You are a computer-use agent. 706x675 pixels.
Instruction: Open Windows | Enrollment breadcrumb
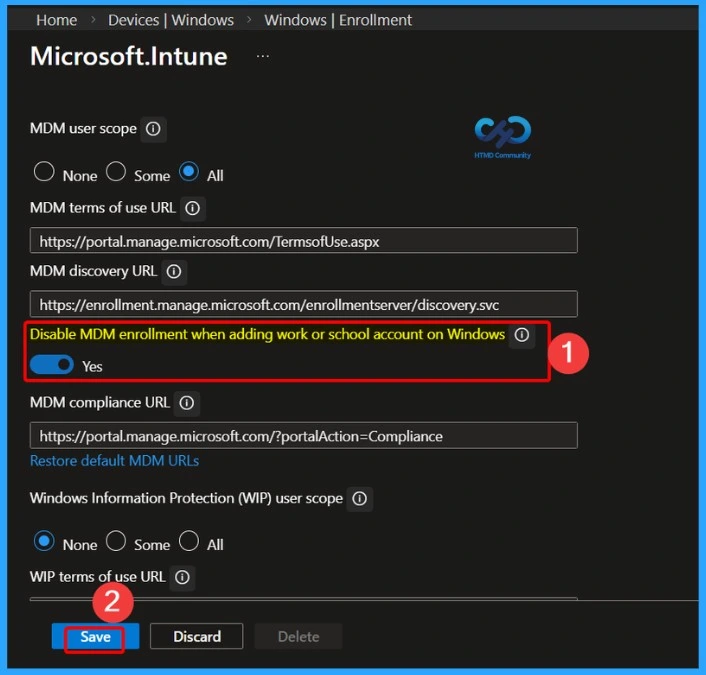tap(338, 20)
